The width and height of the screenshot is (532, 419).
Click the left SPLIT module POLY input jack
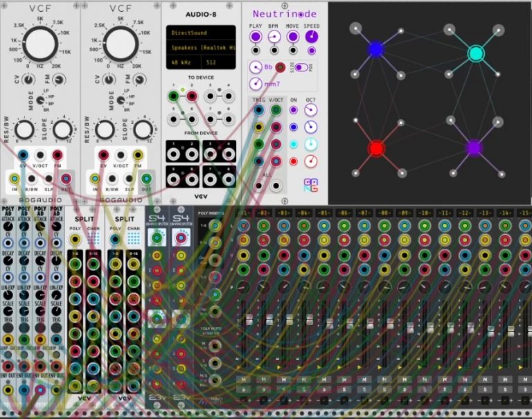click(75, 240)
